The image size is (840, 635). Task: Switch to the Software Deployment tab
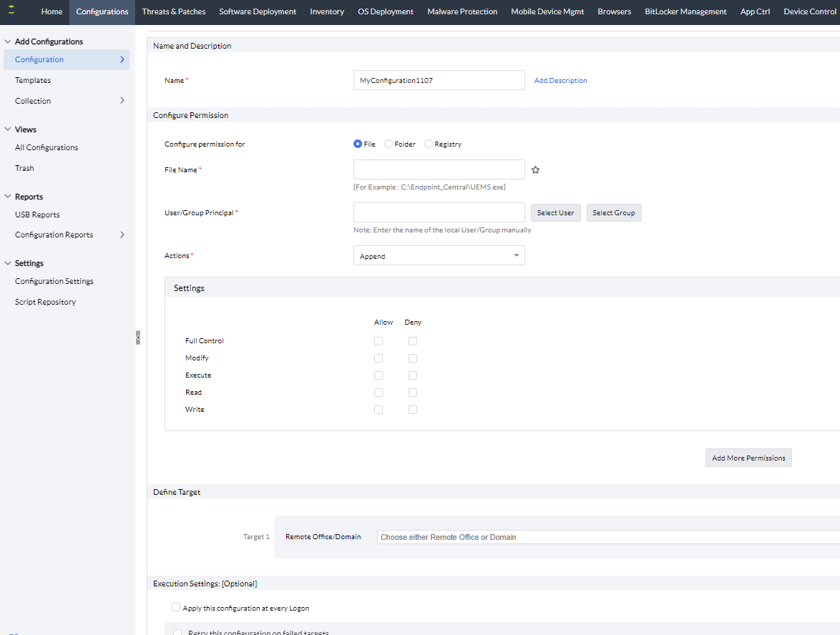[x=258, y=11]
